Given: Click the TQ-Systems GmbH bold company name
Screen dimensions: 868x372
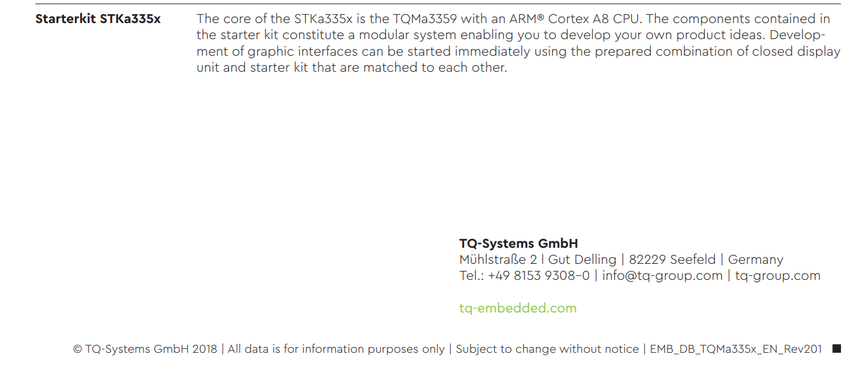Looking at the screenshot, I should (519, 243).
